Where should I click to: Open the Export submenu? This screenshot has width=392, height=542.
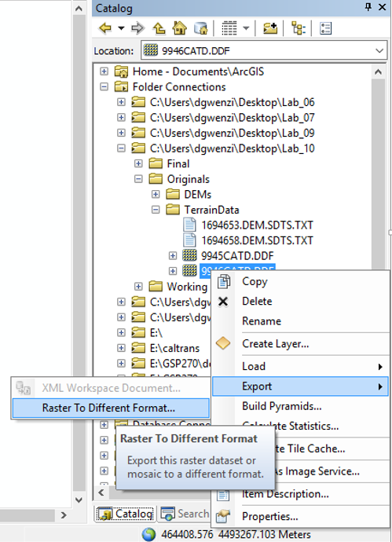[300, 386]
